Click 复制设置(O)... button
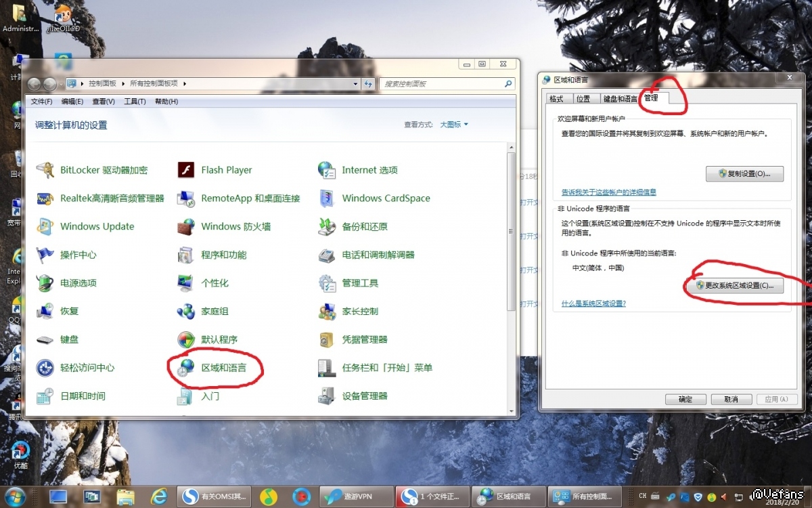The height and width of the screenshot is (508, 812). point(744,173)
